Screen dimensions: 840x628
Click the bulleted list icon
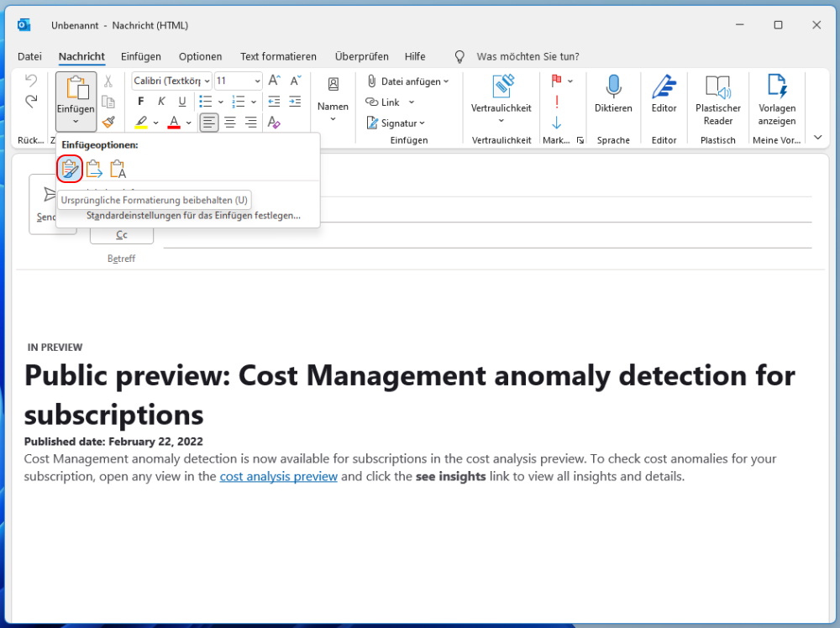[x=205, y=102]
